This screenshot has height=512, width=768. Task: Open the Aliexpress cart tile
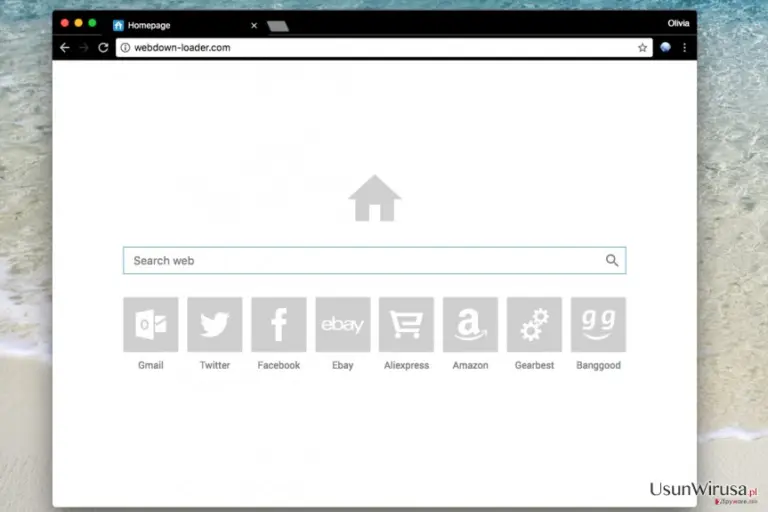click(406, 324)
